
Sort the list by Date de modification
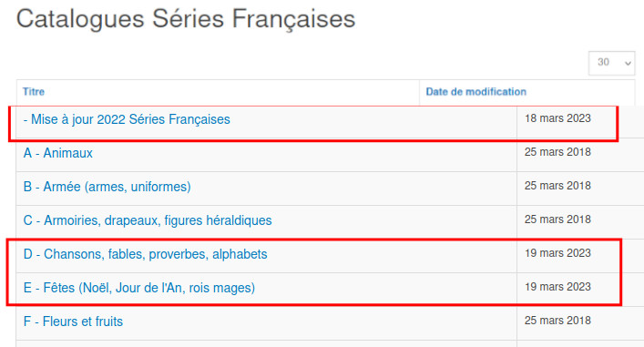tap(475, 92)
